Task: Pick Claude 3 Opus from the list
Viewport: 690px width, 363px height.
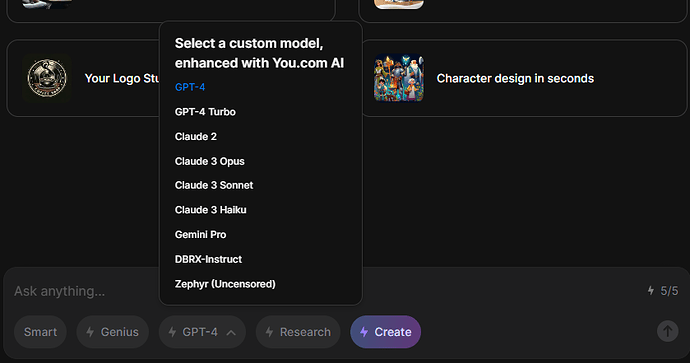Action: point(209,161)
